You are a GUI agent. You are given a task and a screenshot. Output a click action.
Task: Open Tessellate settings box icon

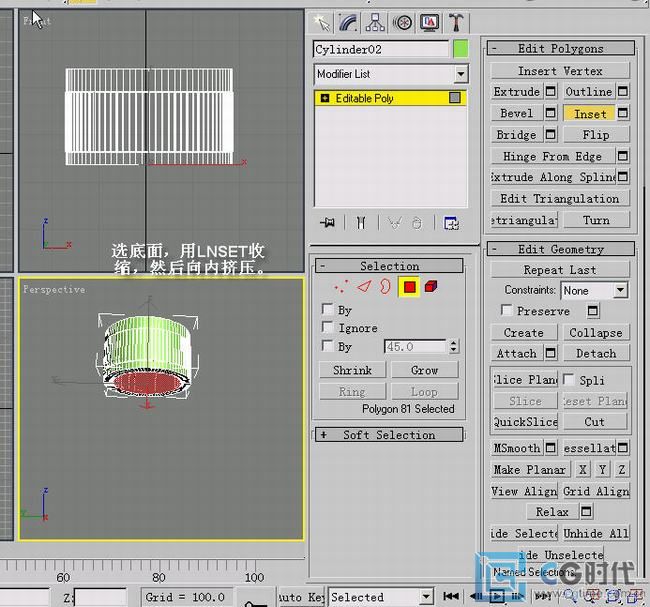[x=623, y=448]
